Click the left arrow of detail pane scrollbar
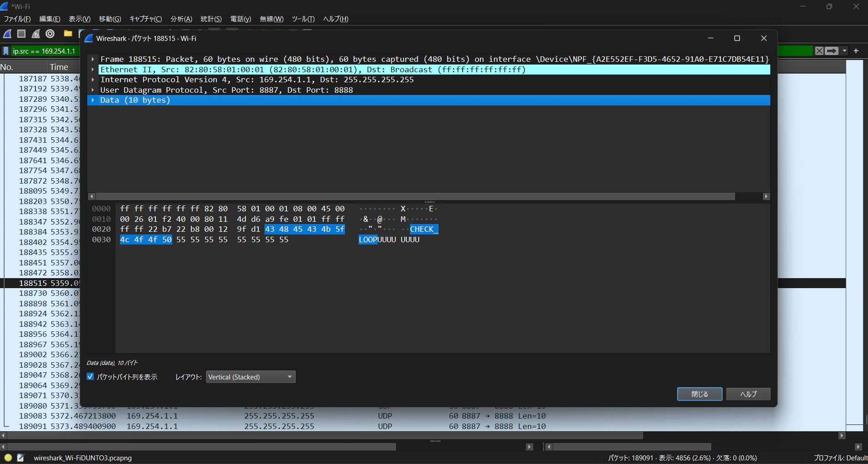The height and width of the screenshot is (464, 868). 92,196
